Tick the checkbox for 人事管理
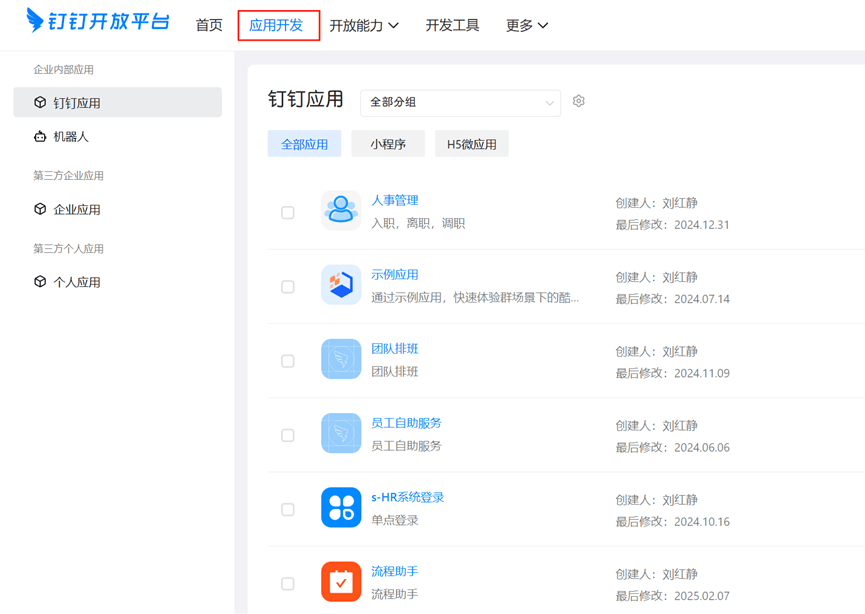 (x=287, y=212)
